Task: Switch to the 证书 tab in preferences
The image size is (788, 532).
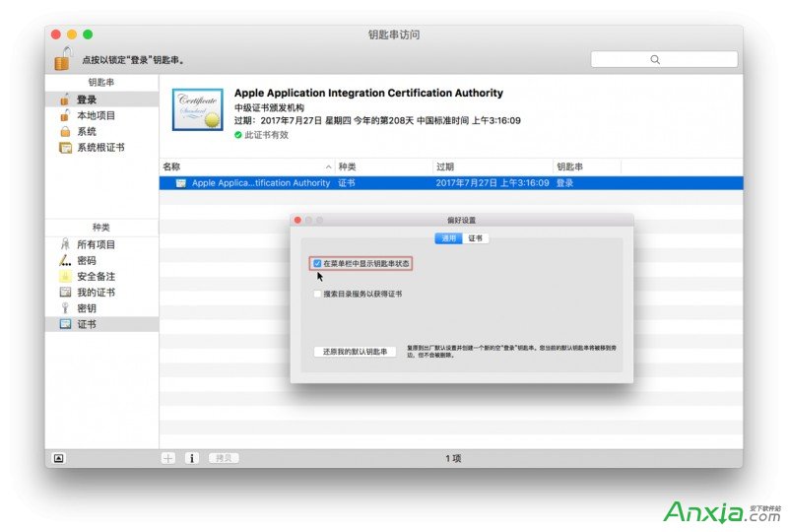Action: 476,238
